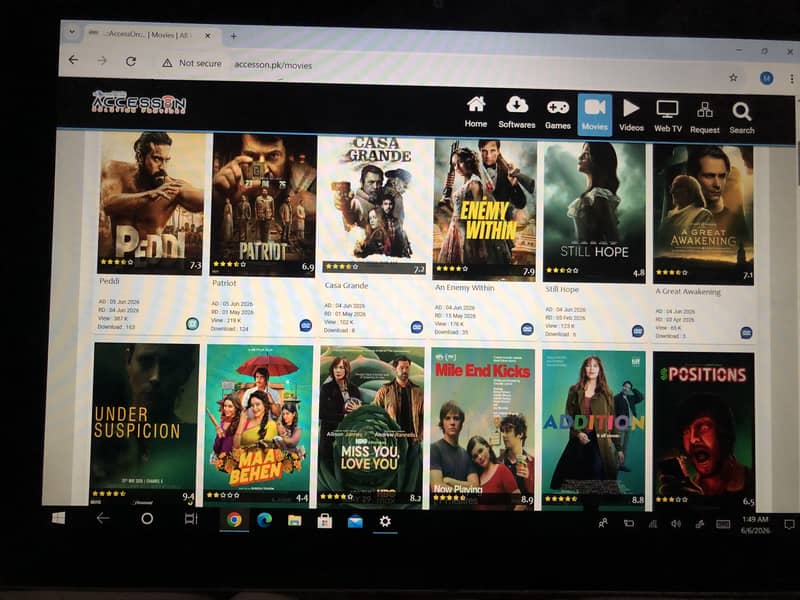The width and height of the screenshot is (800, 600).
Task: Open the Miss You, Love You poster
Action: [x=370, y=427]
